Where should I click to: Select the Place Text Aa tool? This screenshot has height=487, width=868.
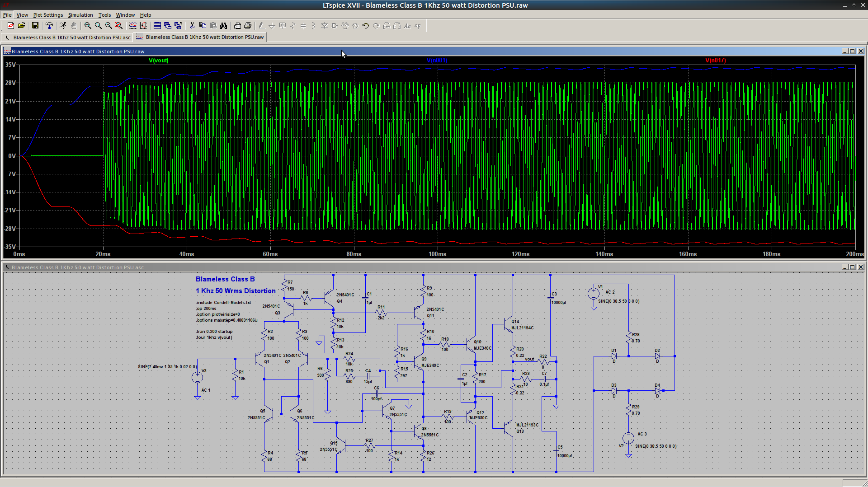[407, 26]
